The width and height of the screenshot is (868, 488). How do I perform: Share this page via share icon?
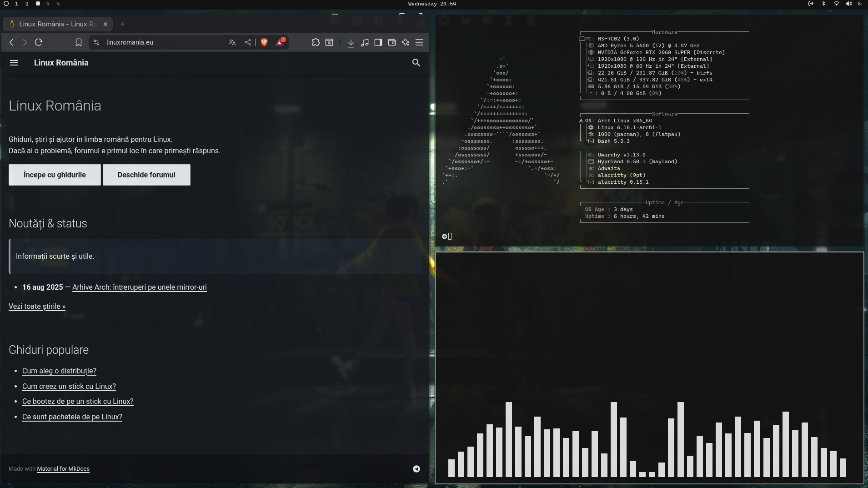click(248, 42)
